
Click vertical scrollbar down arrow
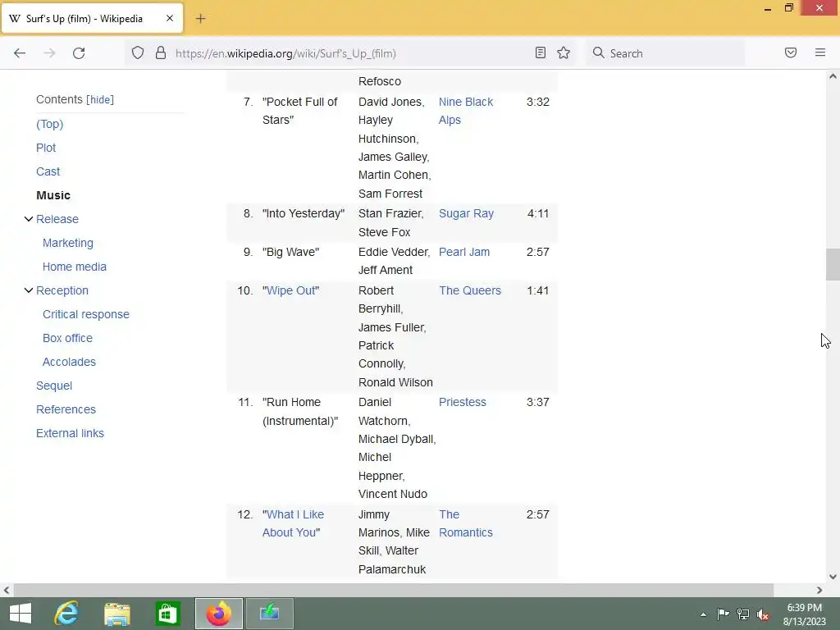click(x=833, y=577)
